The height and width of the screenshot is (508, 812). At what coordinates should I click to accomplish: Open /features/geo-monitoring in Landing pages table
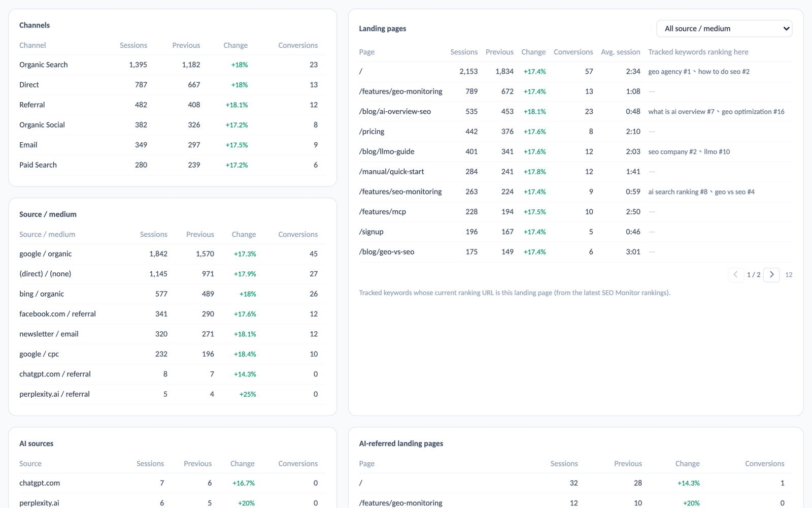[x=400, y=91]
